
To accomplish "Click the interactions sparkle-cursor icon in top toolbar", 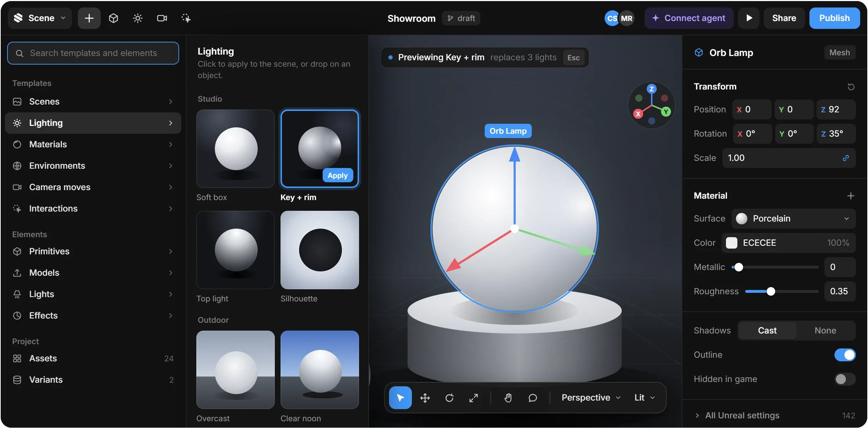I will click(x=186, y=18).
